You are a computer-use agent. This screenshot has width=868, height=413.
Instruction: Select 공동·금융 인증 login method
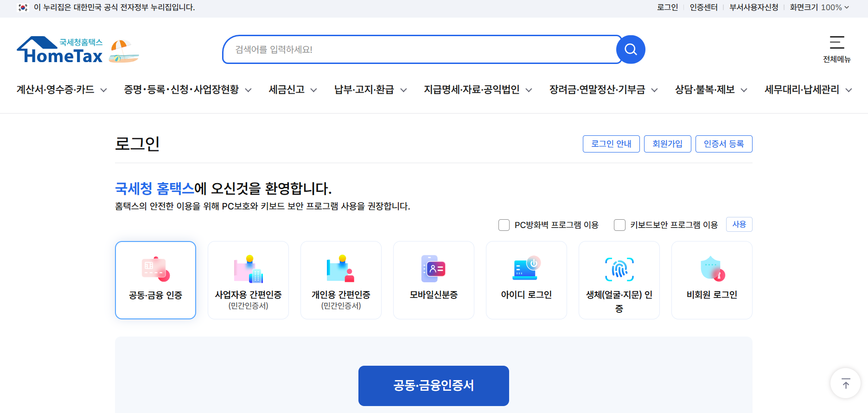(x=155, y=280)
